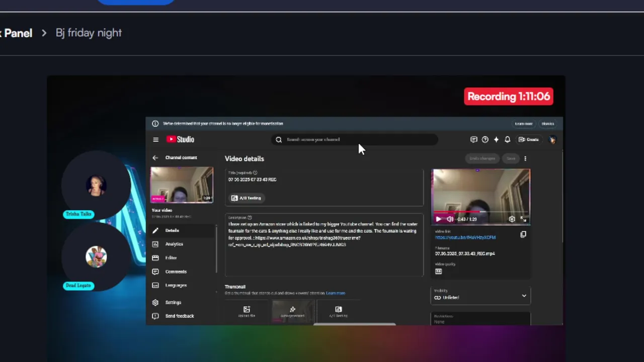Click the search magnifier icon
This screenshot has height=362, width=644.
279,140
